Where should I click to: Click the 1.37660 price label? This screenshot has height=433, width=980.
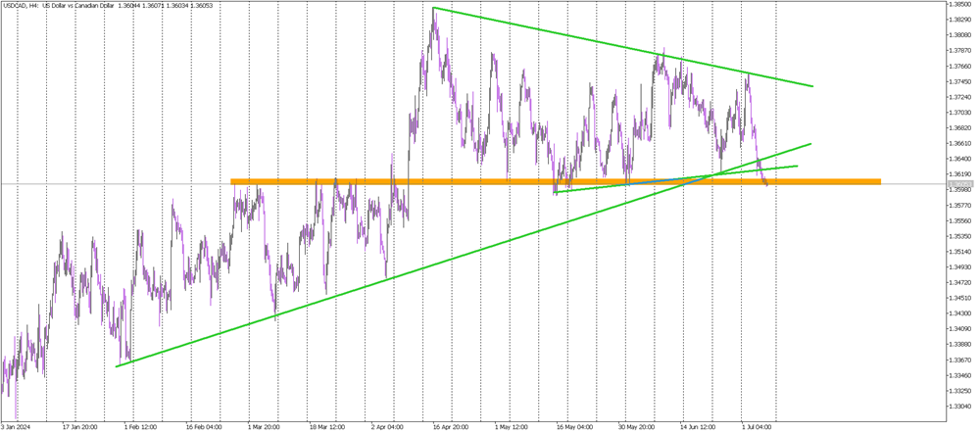961,67
